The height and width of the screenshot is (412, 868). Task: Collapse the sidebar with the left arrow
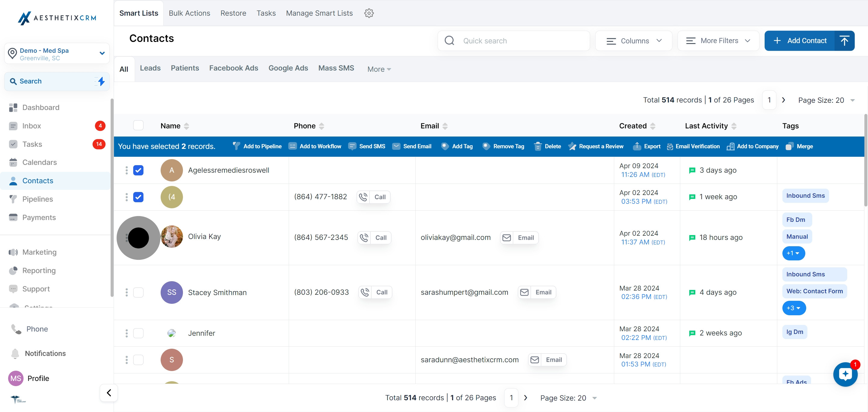[109, 392]
